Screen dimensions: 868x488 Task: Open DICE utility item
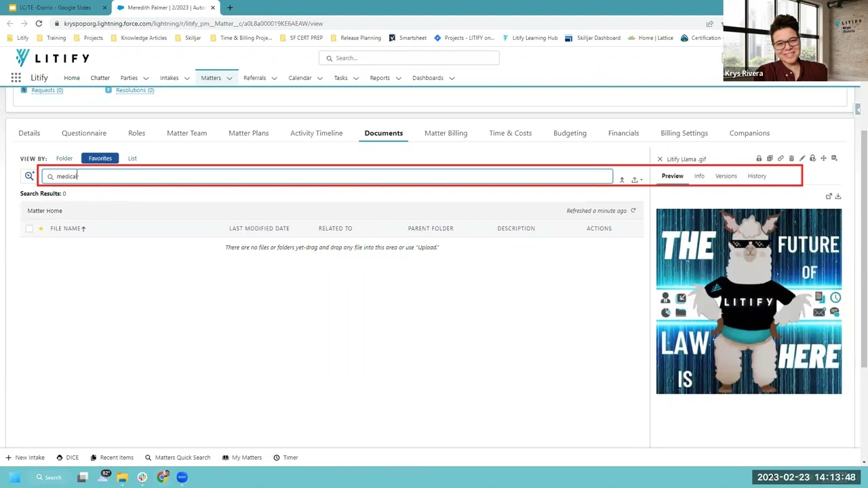pyautogui.click(x=68, y=457)
